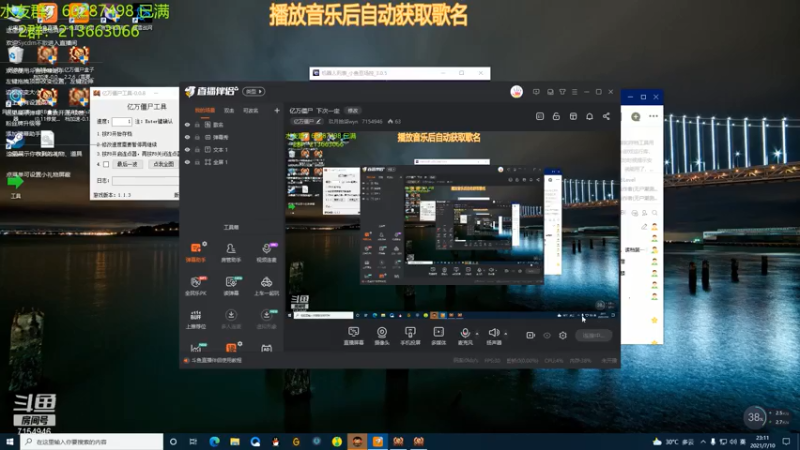Viewport: 800px width, 450px height.
Task: Open the 房管助手 tool
Action: (x=231, y=252)
